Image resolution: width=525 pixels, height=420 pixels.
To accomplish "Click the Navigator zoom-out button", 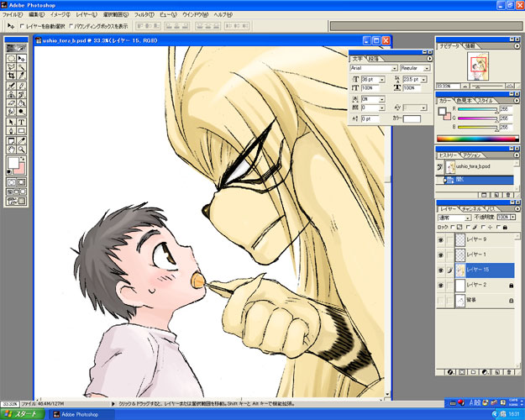I will (465, 86).
